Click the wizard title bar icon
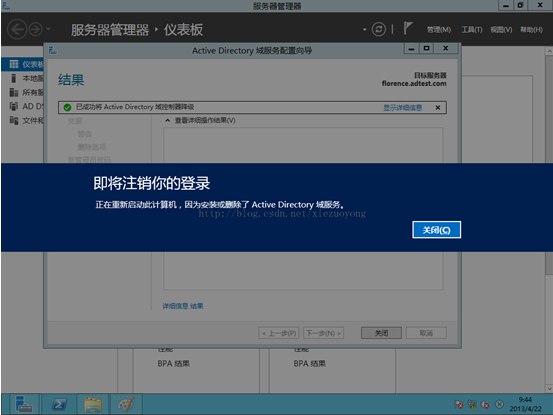The width and height of the screenshot is (553, 415). tap(53, 50)
